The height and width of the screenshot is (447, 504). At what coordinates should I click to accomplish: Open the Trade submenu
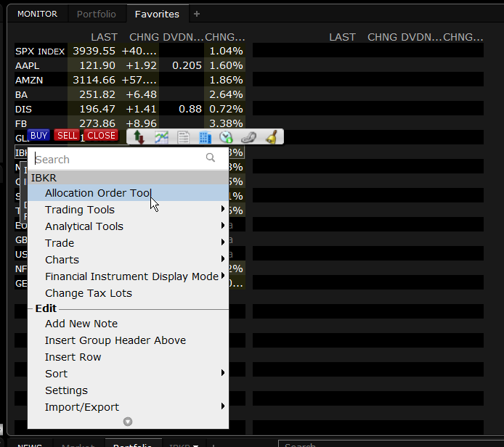(128, 243)
